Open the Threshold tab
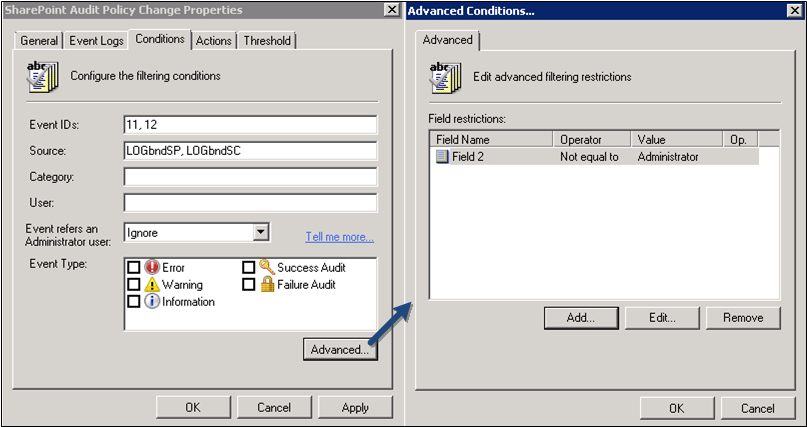The image size is (807, 427). [267, 41]
